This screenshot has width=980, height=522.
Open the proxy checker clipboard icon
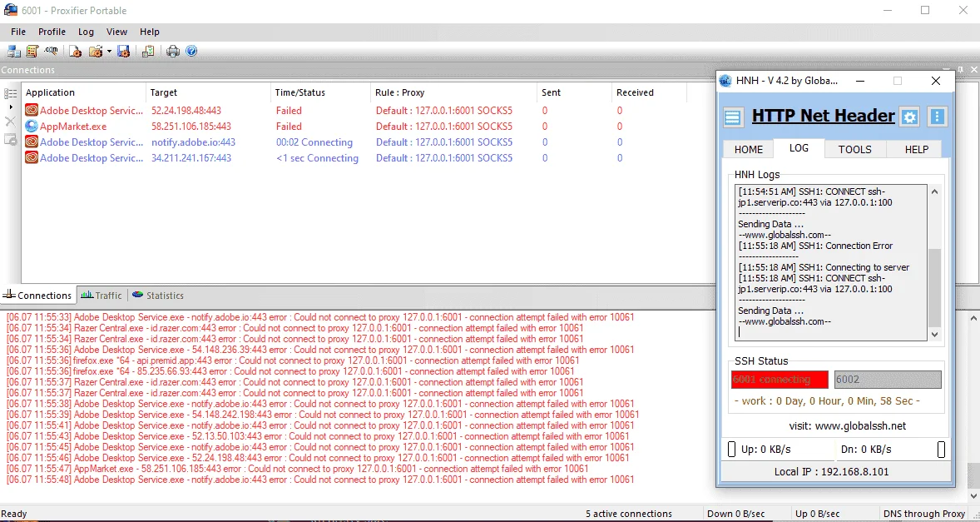(148, 52)
